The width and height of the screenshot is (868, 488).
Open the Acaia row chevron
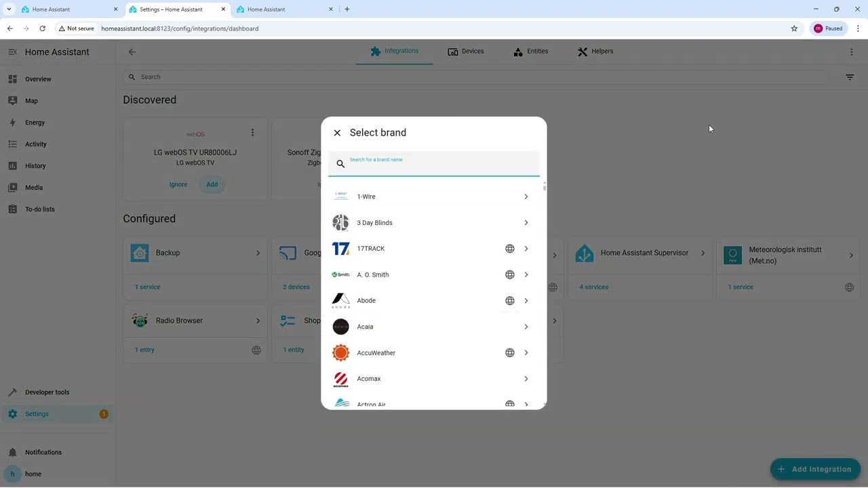(526, 327)
